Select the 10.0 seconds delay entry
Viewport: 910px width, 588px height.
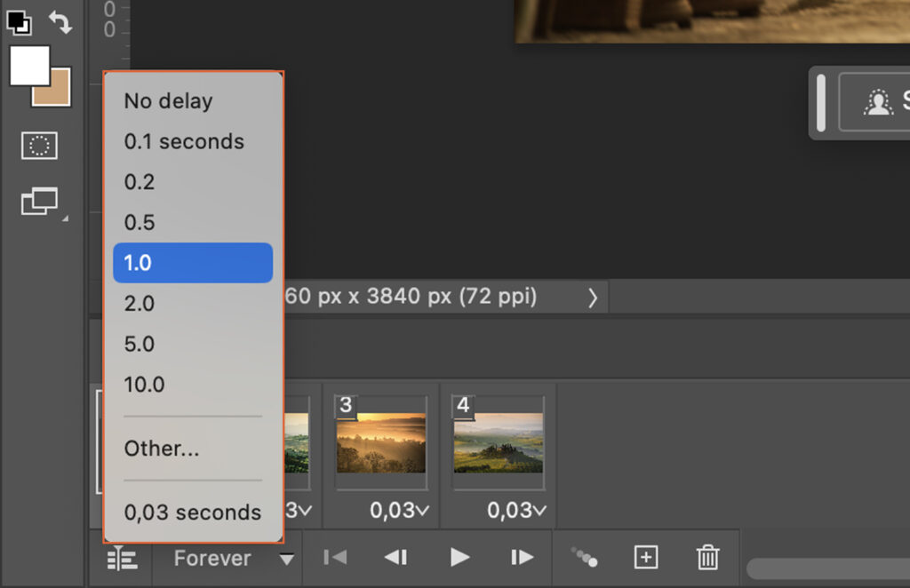point(143,384)
